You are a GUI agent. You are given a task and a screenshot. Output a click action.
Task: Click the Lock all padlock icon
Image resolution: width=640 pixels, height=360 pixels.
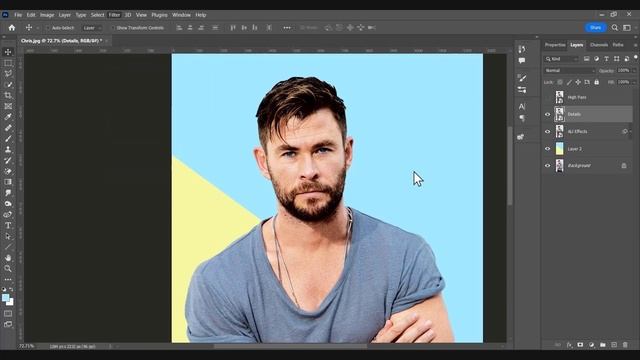pyautogui.click(x=596, y=82)
